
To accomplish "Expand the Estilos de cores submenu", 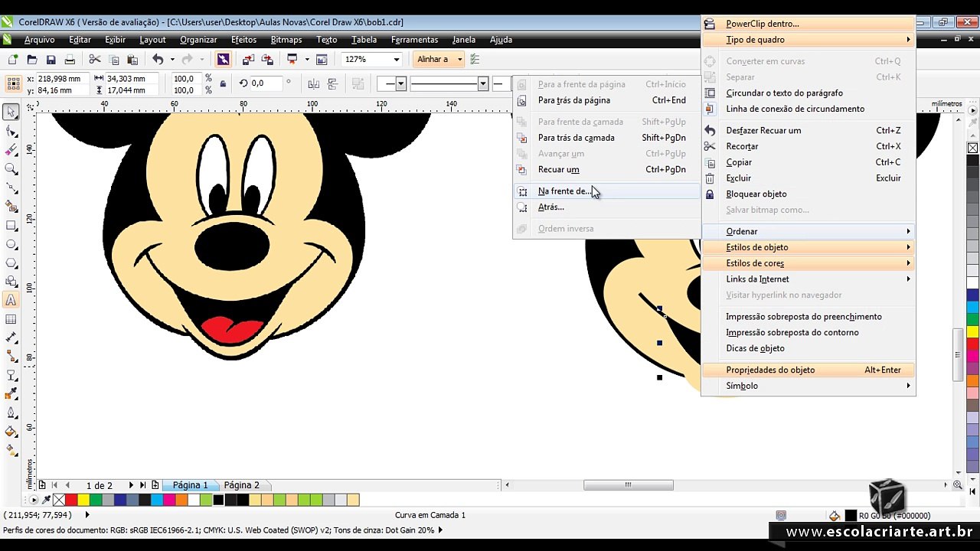I will click(808, 263).
